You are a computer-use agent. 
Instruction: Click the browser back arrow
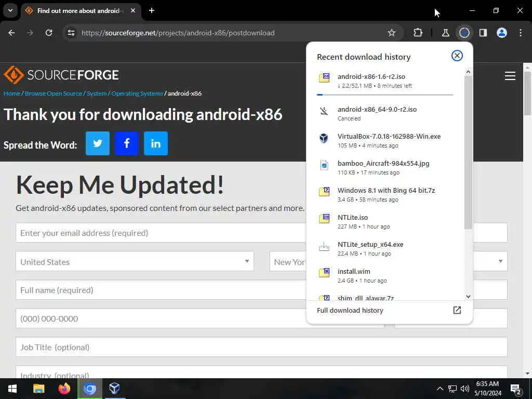pos(11,33)
